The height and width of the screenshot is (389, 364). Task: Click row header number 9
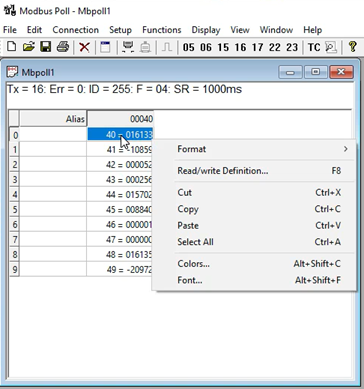click(14, 269)
